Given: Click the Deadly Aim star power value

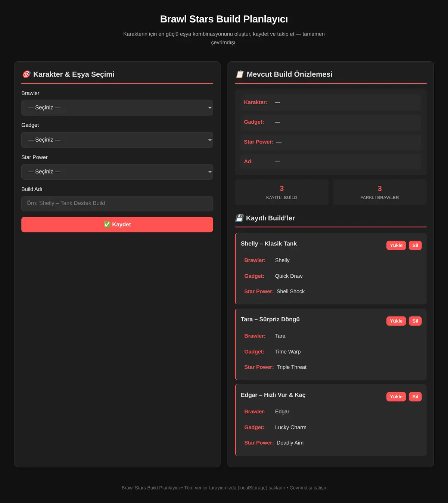Looking at the screenshot, I should click(290, 443).
